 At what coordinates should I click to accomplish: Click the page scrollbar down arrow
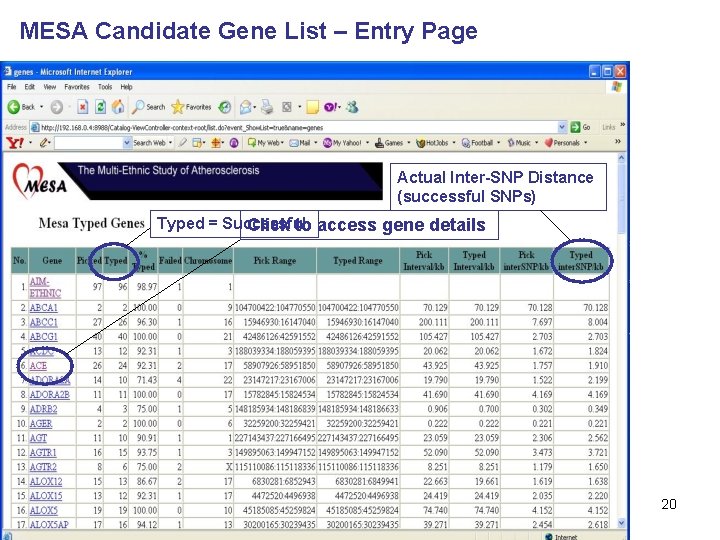point(621,522)
